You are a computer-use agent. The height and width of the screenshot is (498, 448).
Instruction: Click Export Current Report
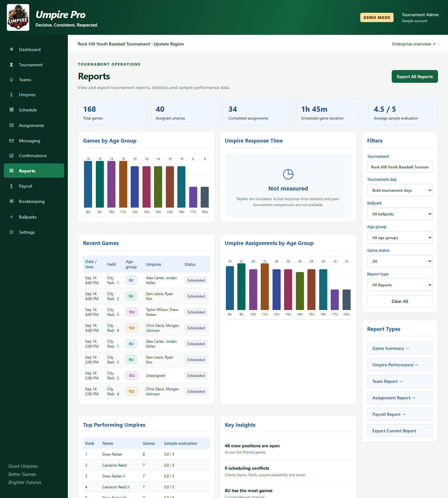400,431
